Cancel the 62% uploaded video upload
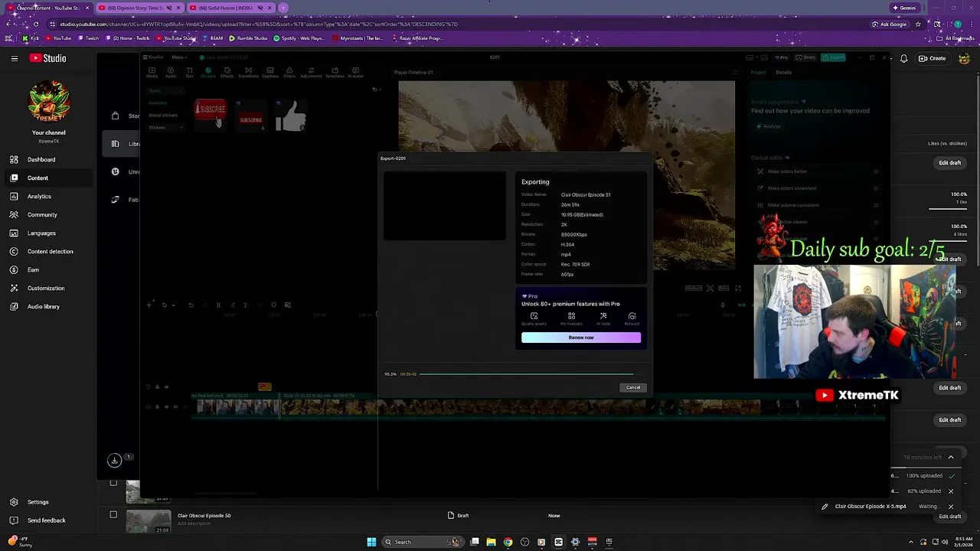The height and width of the screenshot is (551, 980). [951, 491]
